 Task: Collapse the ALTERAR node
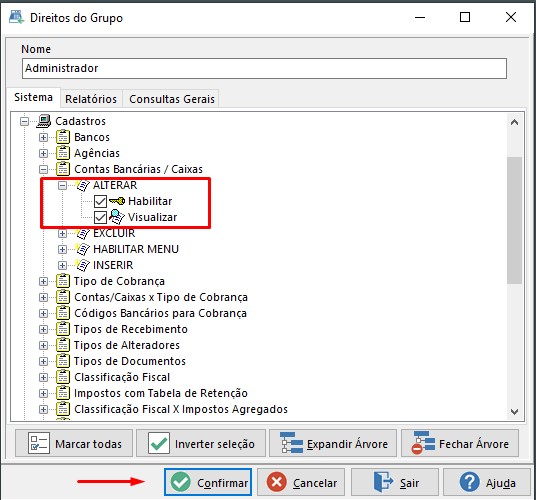tap(62, 185)
